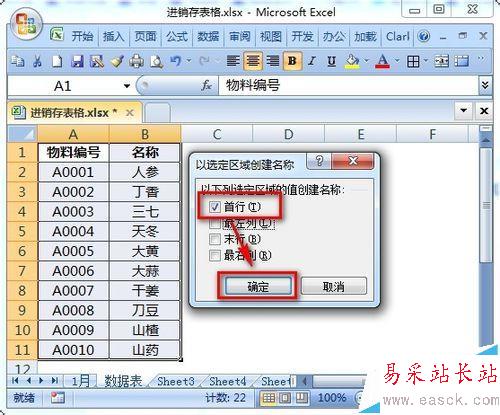Click the Office button orb

point(26,24)
